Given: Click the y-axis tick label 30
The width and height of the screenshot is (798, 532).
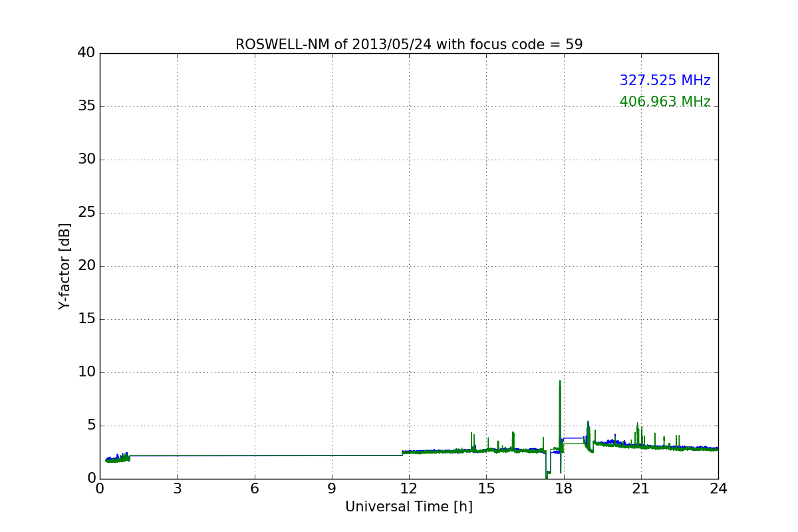Looking at the screenshot, I should click(86, 160).
